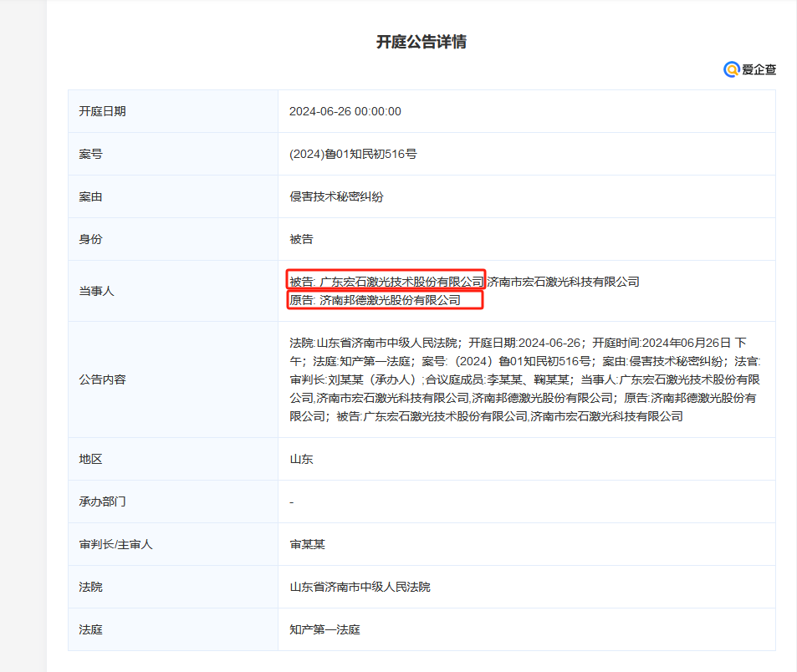
Task: Select courtroom value 知产第一法庭
Action: tap(324, 630)
